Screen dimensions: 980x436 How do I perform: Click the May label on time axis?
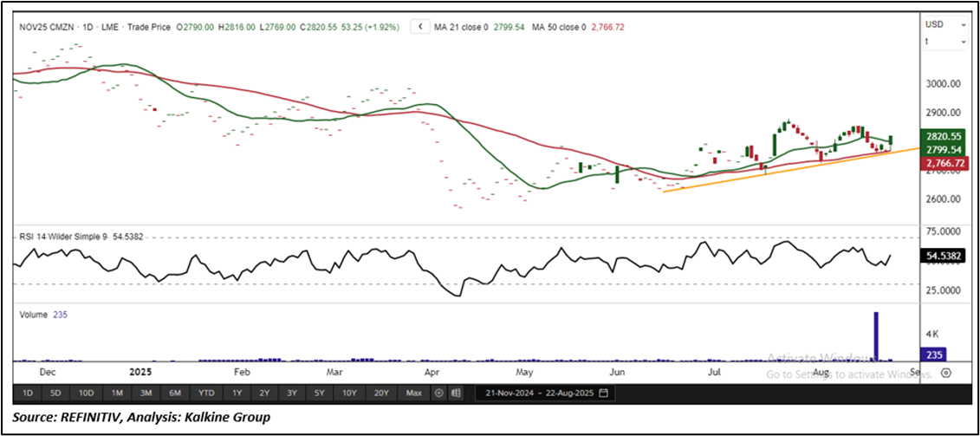pyautogui.click(x=523, y=372)
